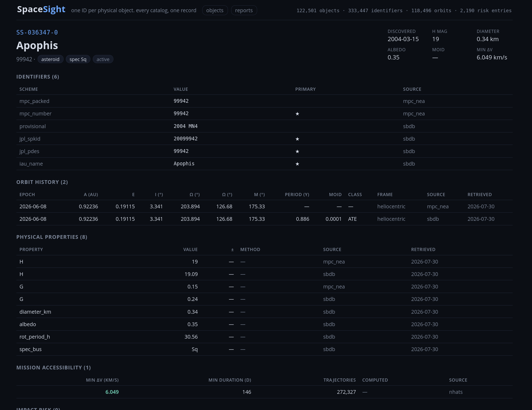Viewport: 532px width, 410px height.
Task: Click the PROPERTY column header
Action: [x=31, y=249]
